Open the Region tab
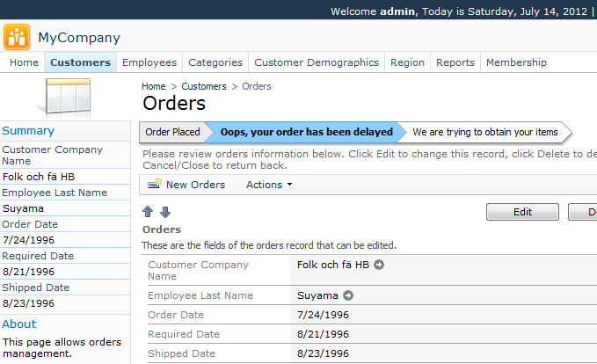The image size is (597, 364). [407, 62]
